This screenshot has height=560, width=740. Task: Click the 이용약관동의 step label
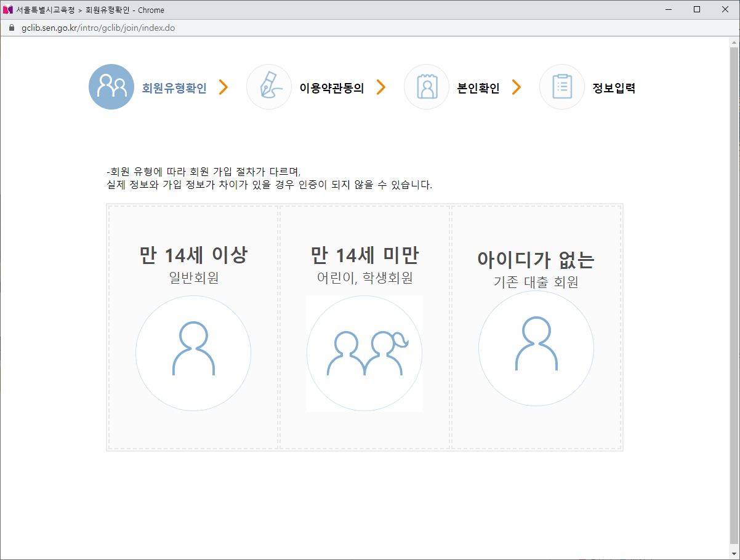(332, 88)
